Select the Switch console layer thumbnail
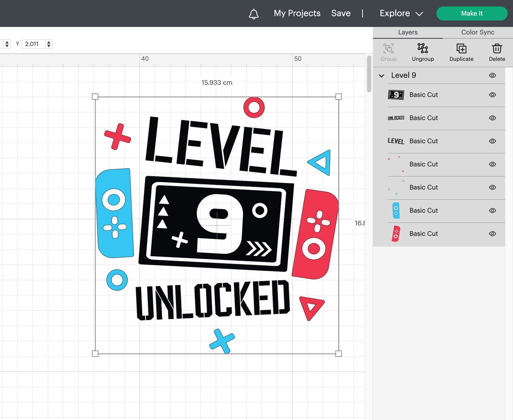Image resolution: width=513 pixels, height=420 pixels. (x=396, y=95)
